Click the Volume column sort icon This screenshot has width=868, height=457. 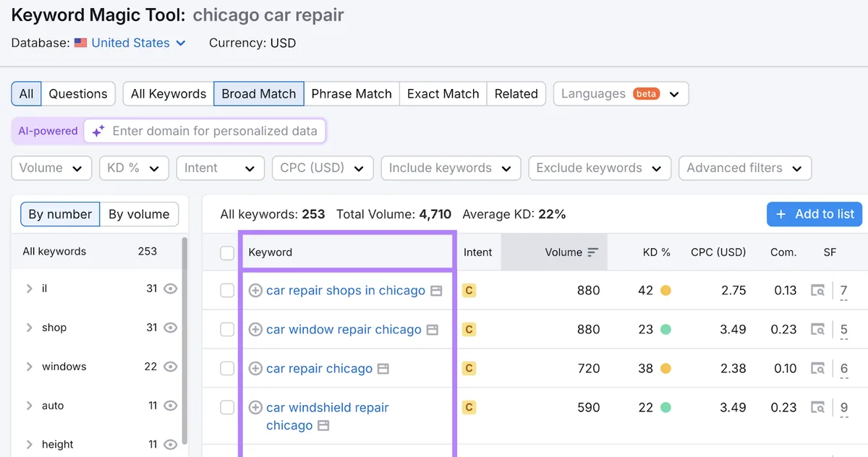(593, 252)
